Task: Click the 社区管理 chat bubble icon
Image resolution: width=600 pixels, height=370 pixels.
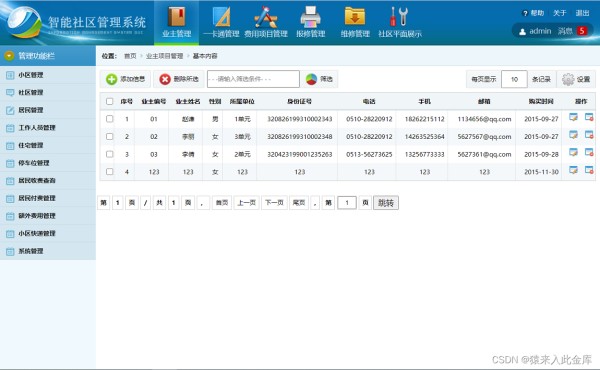Action: click(x=10, y=93)
